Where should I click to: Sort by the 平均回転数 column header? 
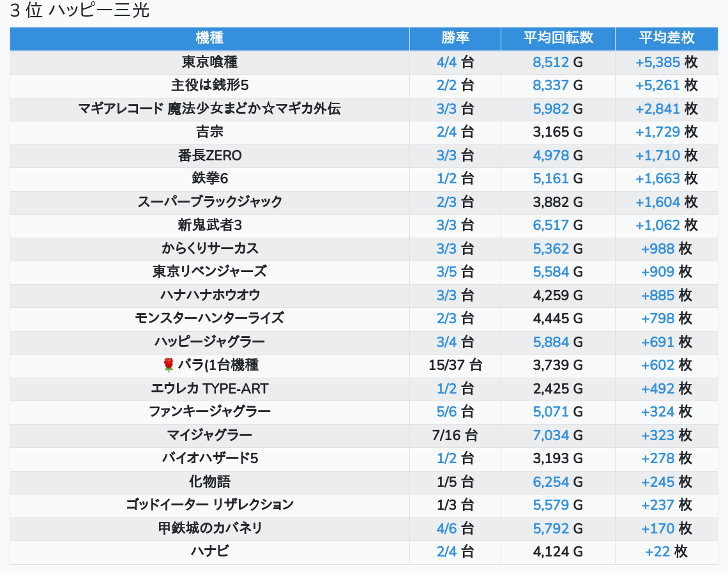click(557, 38)
